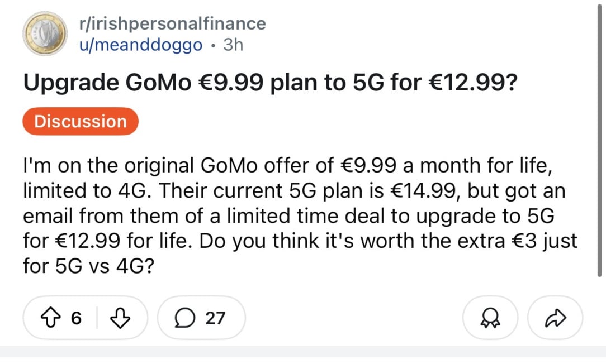Share the post via the arrow icon

click(x=555, y=318)
